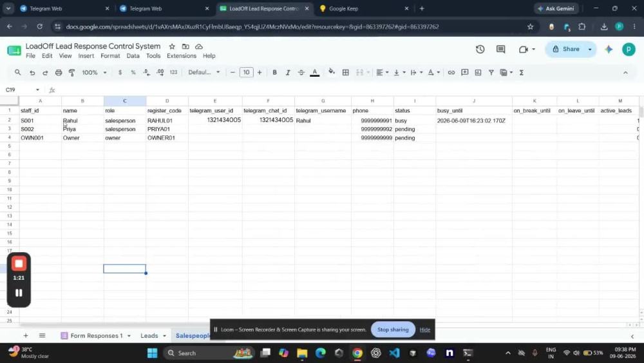Click the Name box showing C19
Image resolution: width=644 pixels, height=363 pixels.
pos(23,90)
